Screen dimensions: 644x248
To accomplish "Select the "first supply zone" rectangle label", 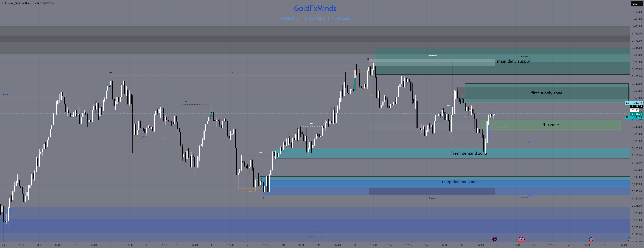I will pyautogui.click(x=547, y=93).
